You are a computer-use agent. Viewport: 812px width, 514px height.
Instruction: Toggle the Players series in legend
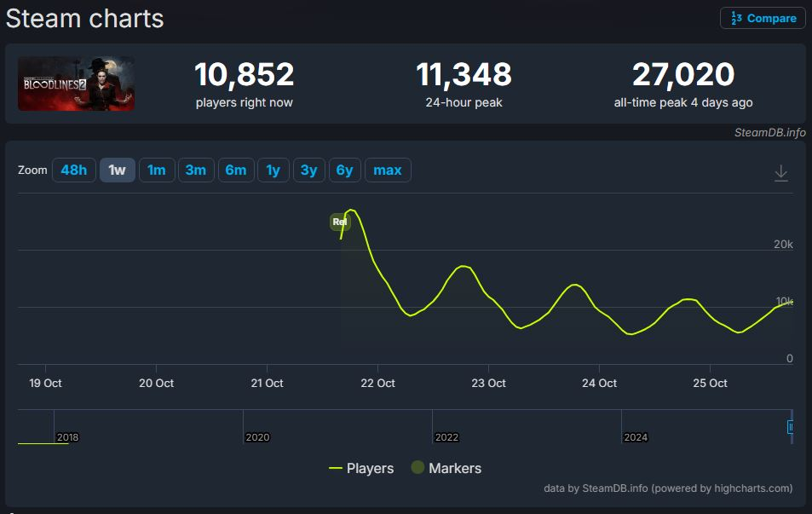361,469
